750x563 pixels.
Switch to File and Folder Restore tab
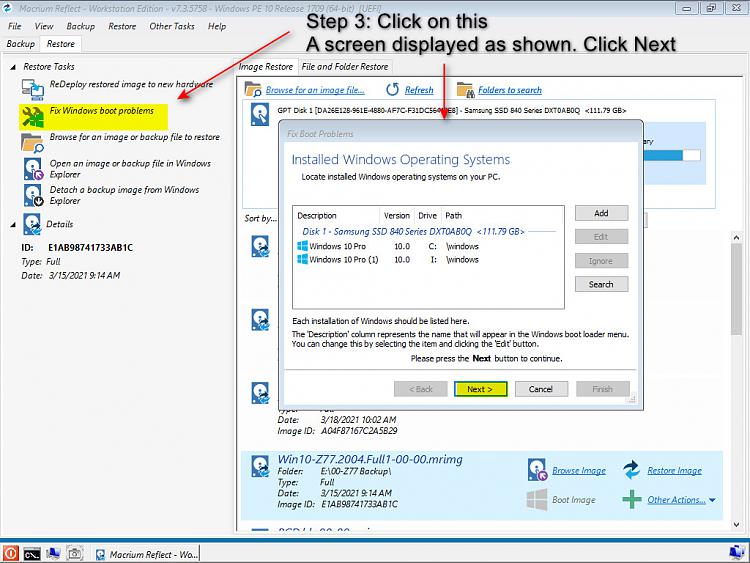[x=345, y=66]
